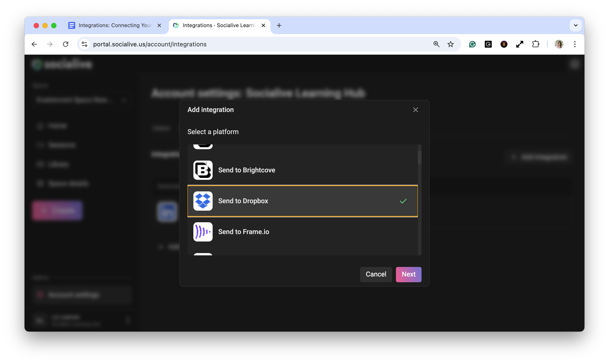
Task: Click the Frame.io logo icon
Action: 203,232
